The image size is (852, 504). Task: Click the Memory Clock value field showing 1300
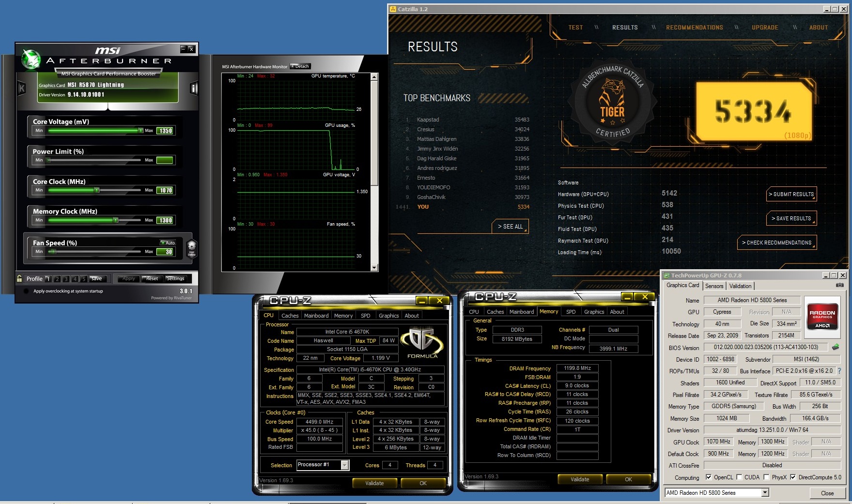pos(165,220)
